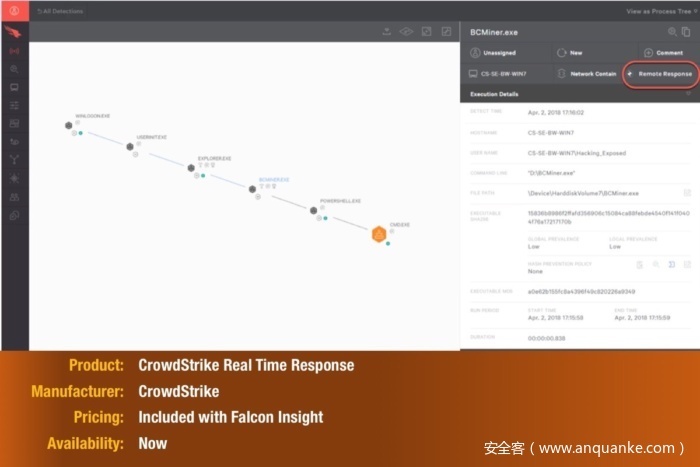Select the executable MD5 hash value
The width and height of the screenshot is (700, 467).
(581, 292)
